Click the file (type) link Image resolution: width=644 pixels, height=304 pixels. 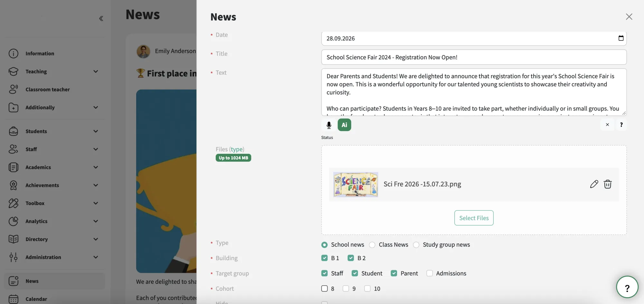237,149
